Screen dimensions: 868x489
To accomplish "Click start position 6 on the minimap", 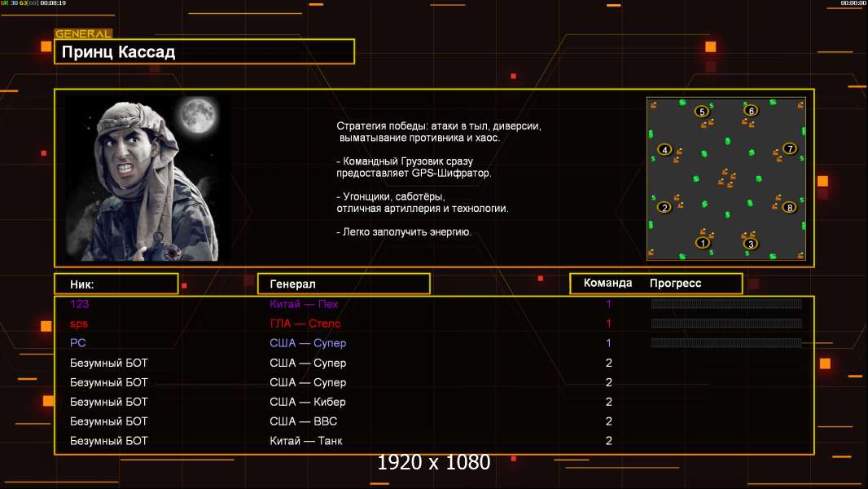I will tap(751, 111).
